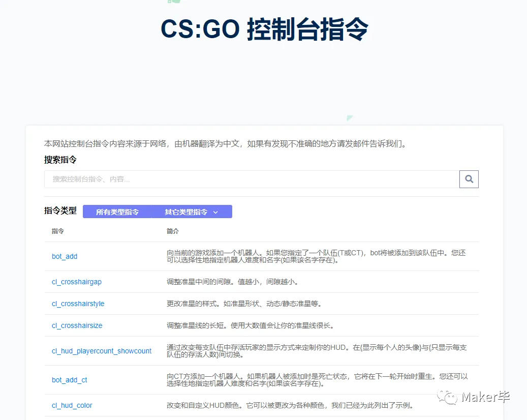Open the 其它类型指令 dropdown
This screenshot has height=420, width=527.
192,212
